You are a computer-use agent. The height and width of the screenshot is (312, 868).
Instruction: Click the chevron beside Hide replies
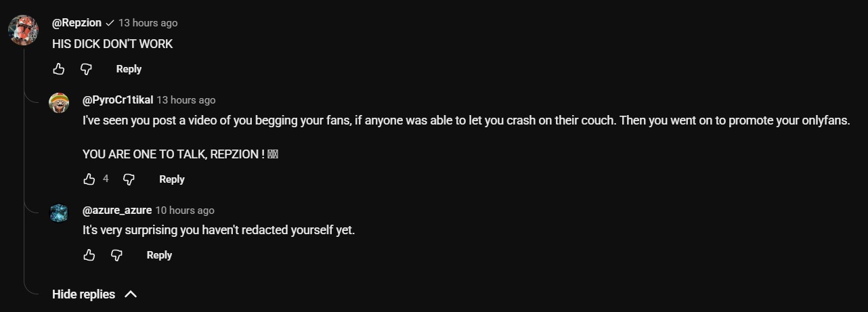coord(131,294)
